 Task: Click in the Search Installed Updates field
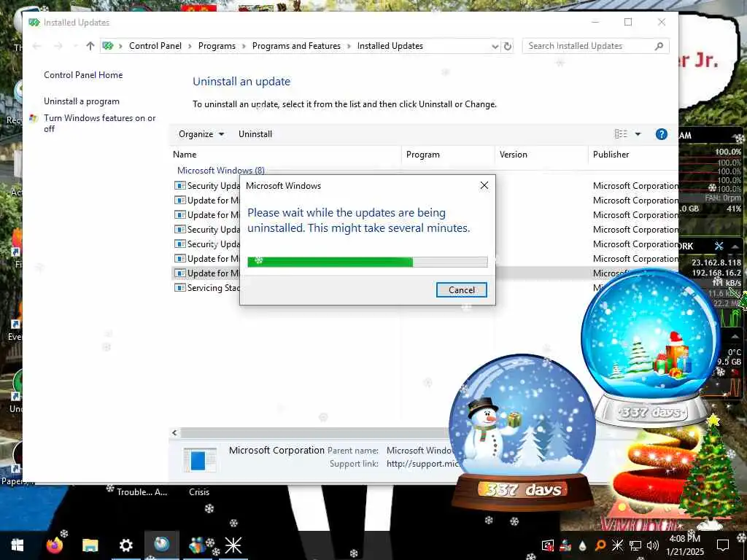[589, 46]
